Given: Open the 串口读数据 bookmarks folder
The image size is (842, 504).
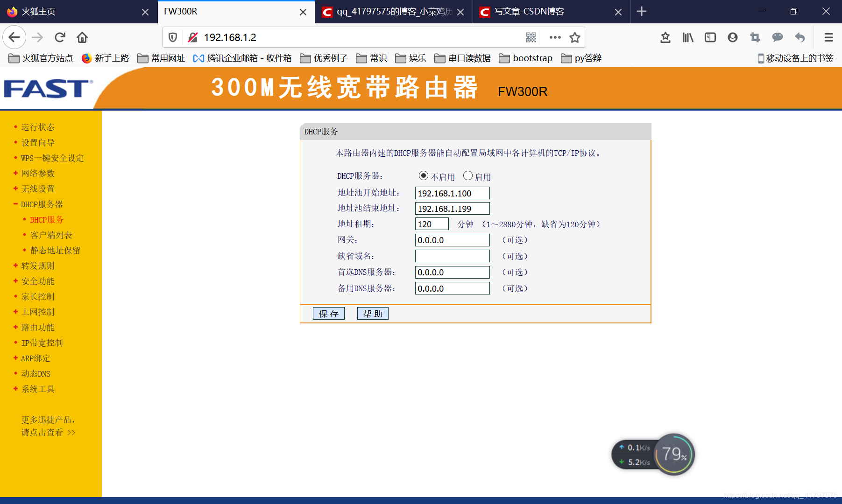Looking at the screenshot, I should (463, 58).
